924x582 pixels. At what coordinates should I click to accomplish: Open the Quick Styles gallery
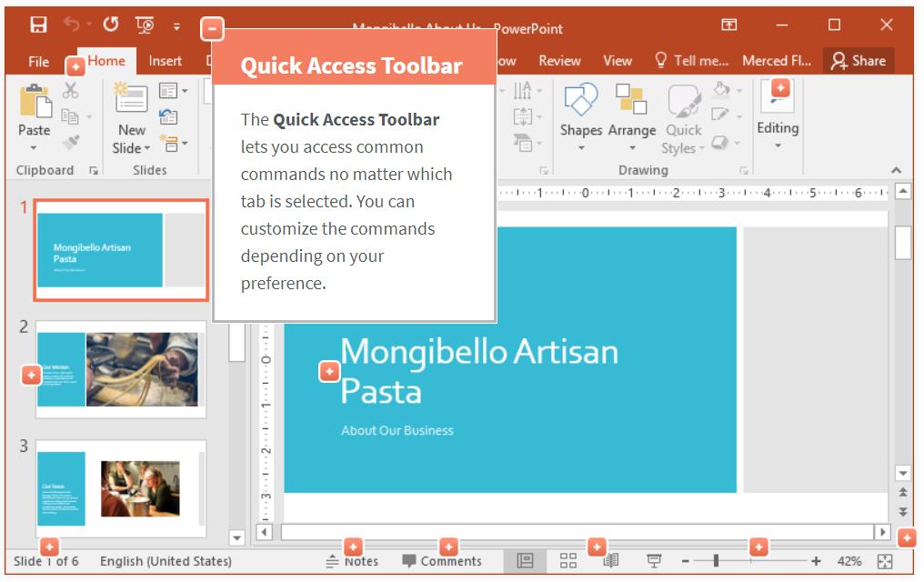[x=683, y=119]
